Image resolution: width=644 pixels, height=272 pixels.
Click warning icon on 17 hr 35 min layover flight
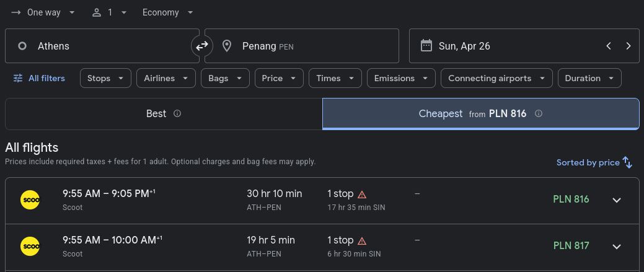click(x=362, y=195)
